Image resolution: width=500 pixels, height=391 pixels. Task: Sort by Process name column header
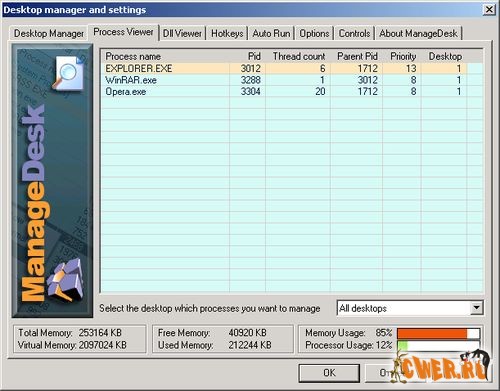165,56
